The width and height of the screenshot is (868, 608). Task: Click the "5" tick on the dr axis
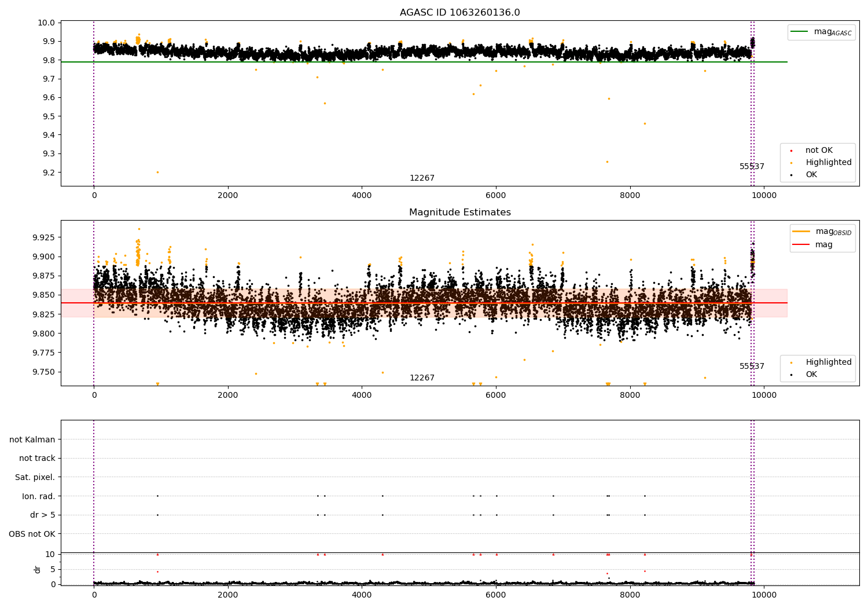(x=53, y=569)
